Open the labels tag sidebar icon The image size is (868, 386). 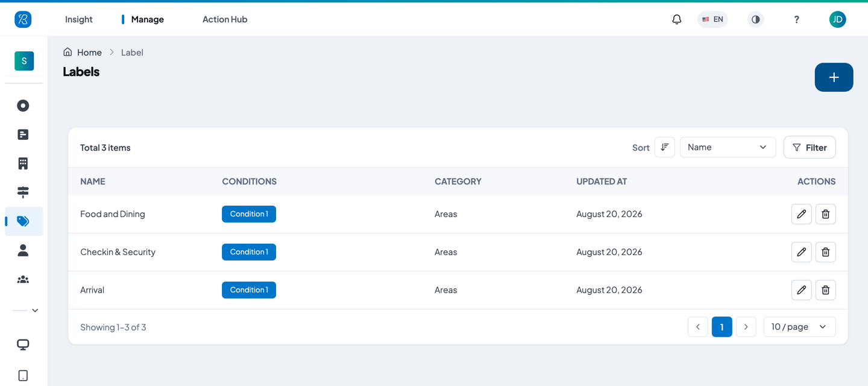click(x=24, y=221)
